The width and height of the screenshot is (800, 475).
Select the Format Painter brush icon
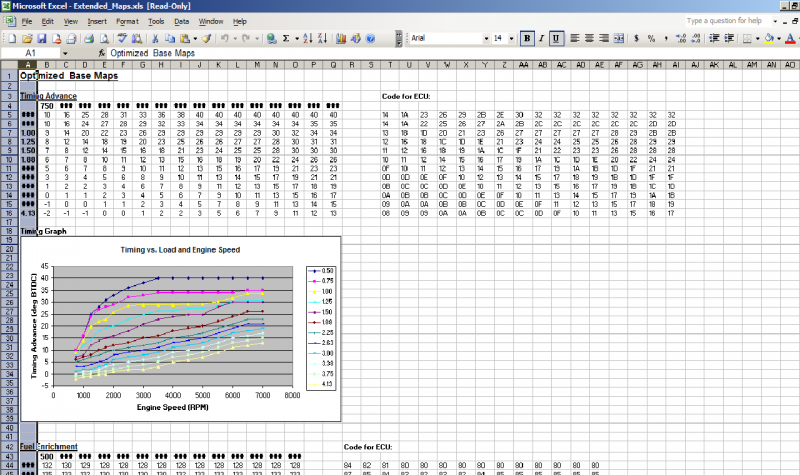(206, 38)
